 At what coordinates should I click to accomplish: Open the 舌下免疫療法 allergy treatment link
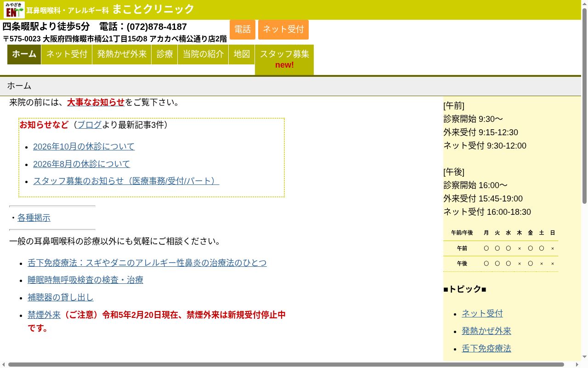147,263
